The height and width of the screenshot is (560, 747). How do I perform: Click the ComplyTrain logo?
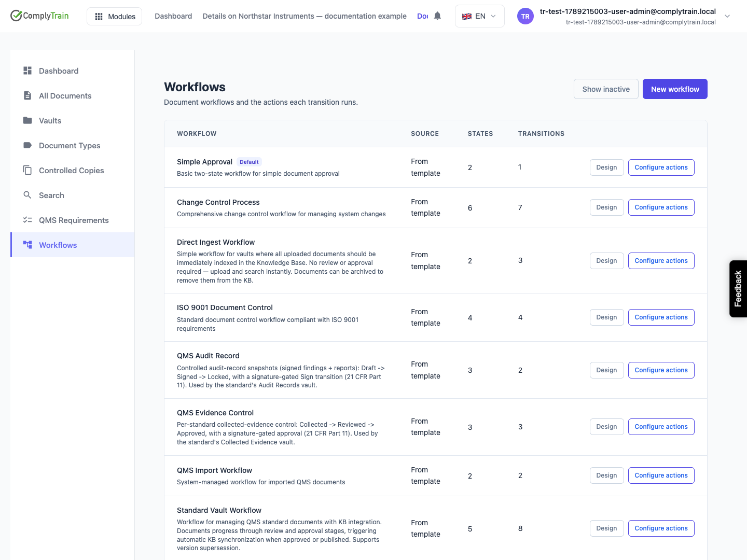[40, 16]
